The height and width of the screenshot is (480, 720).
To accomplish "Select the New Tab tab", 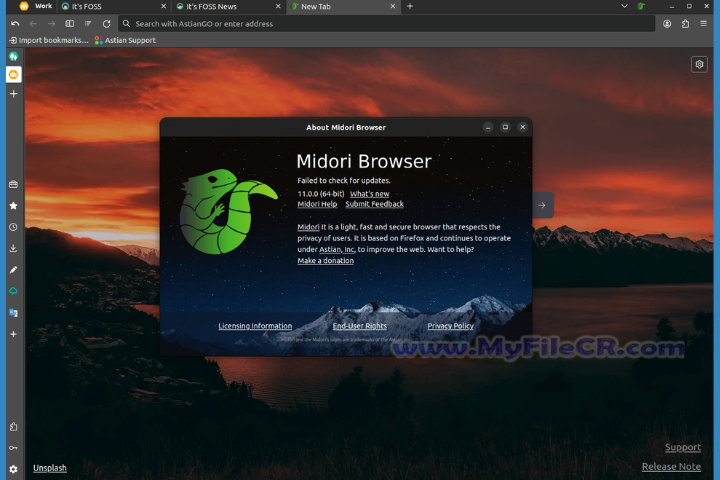I will pos(342,6).
